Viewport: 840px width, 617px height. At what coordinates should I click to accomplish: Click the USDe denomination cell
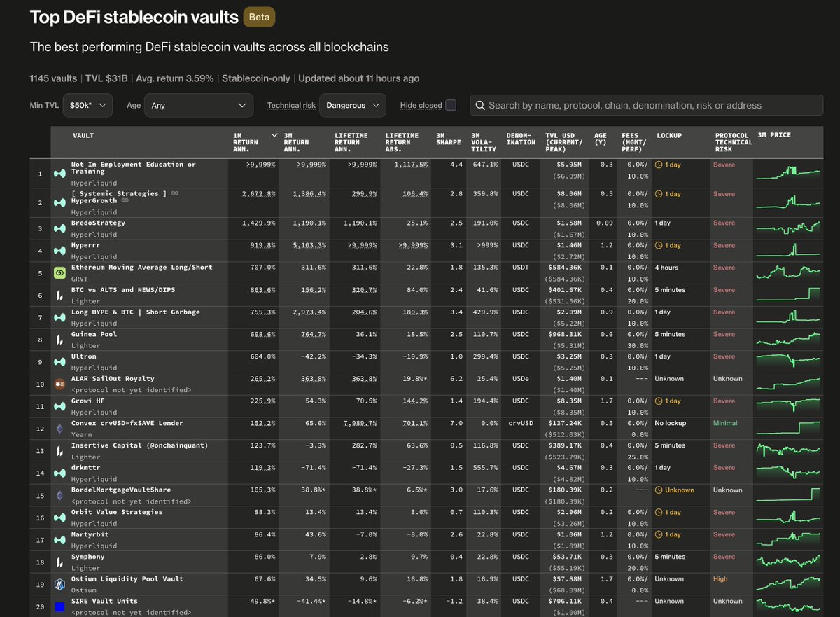520,379
